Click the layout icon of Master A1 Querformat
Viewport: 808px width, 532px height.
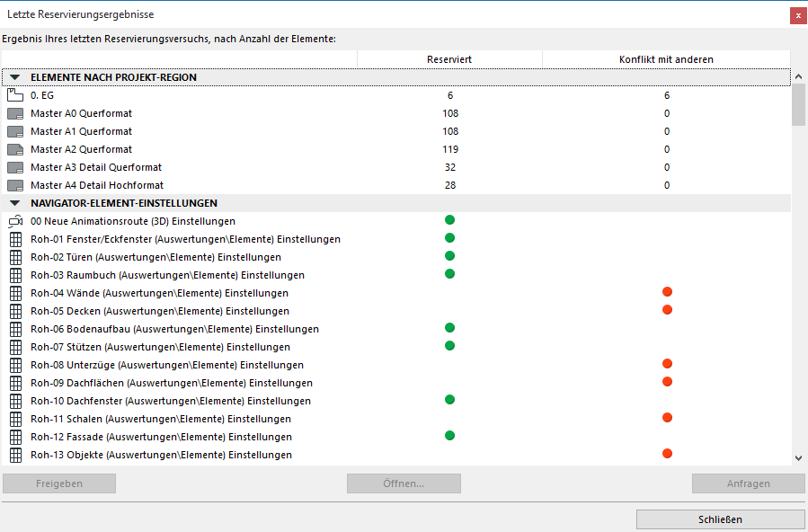pyautogui.click(x=15, y=131)
